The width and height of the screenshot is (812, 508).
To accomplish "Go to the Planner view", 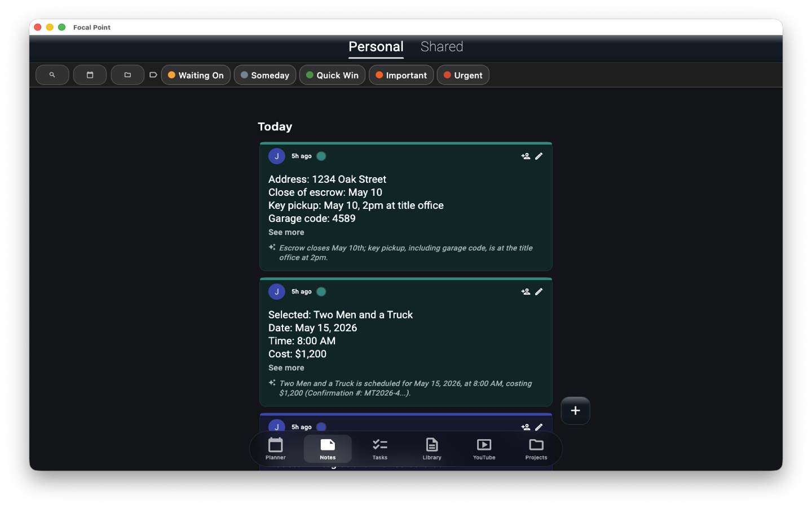I will tap(276, 449).
